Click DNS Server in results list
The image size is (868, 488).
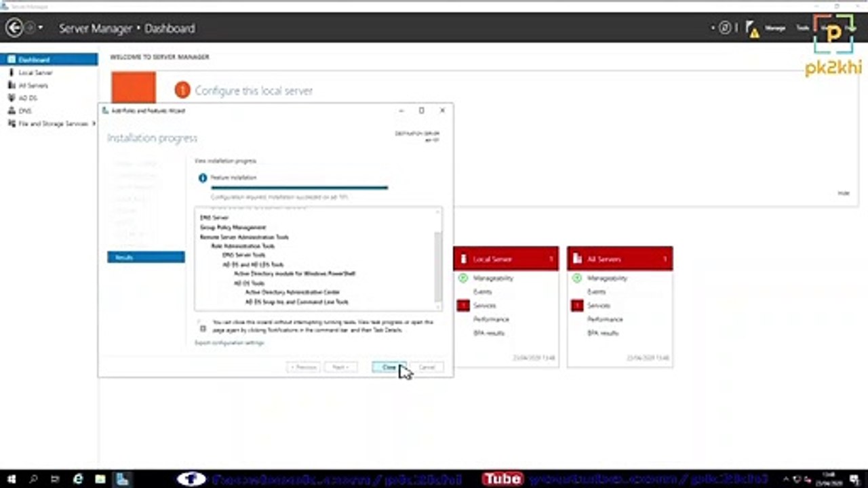(214, 218)
